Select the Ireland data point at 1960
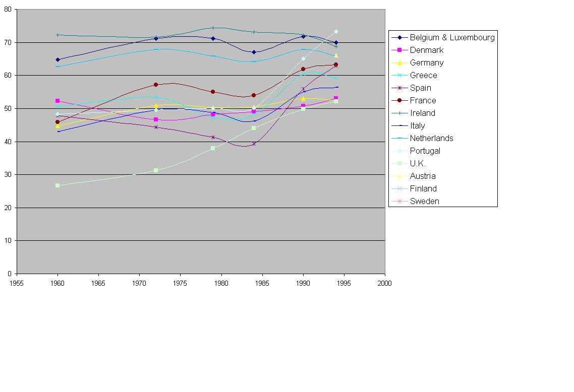Screen dimensions: 574x392 (x=58, y=35)
